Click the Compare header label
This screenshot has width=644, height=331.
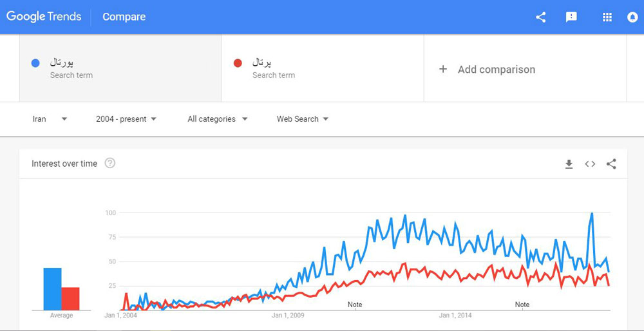click(124, 17)
